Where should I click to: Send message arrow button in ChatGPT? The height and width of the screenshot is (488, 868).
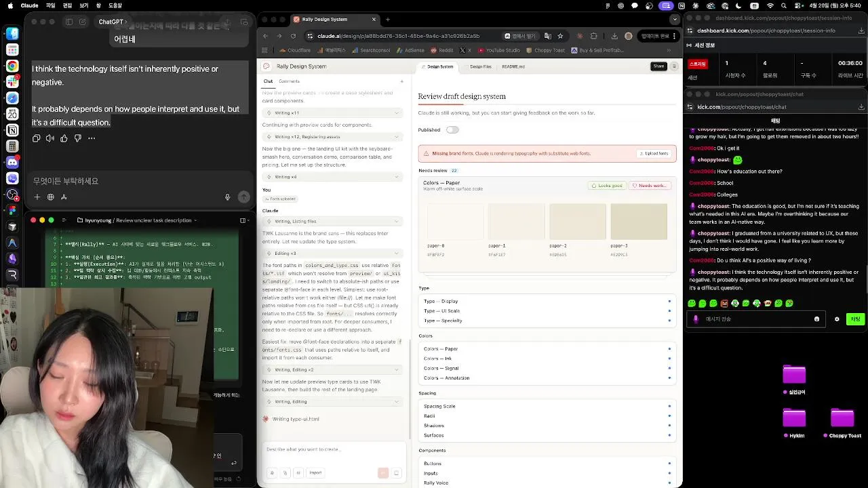click(x=244, y=197)
